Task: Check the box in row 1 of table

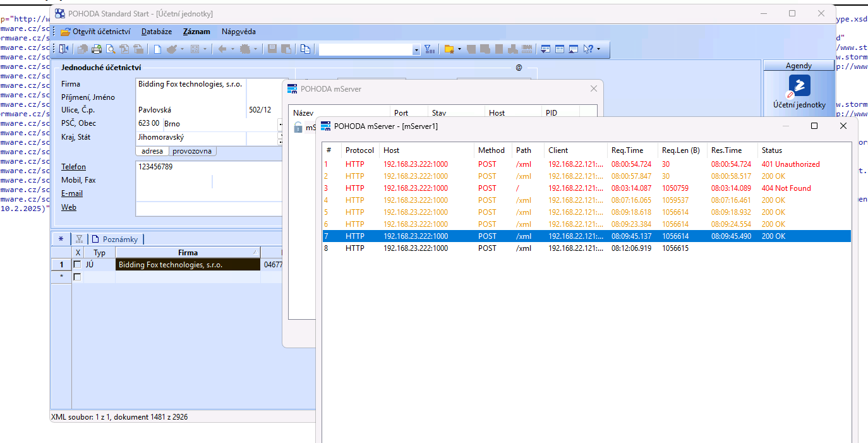Action: [x=78, y=265]
